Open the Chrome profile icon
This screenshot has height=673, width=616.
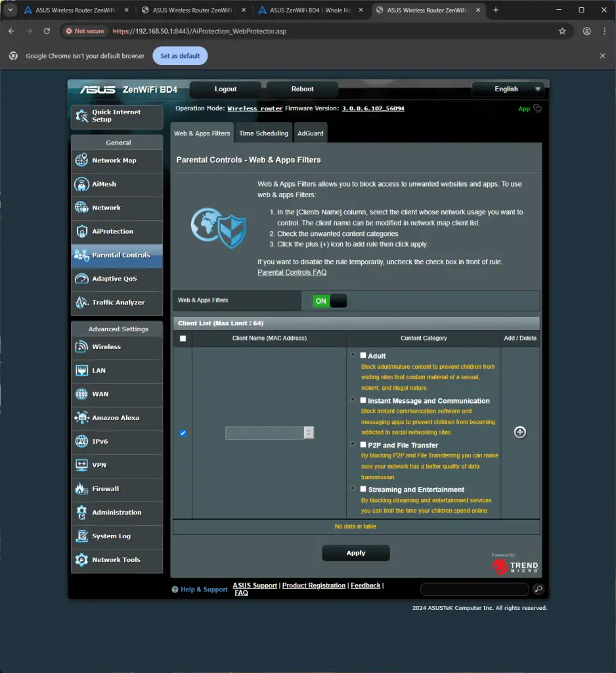click(x=587, y=31)
